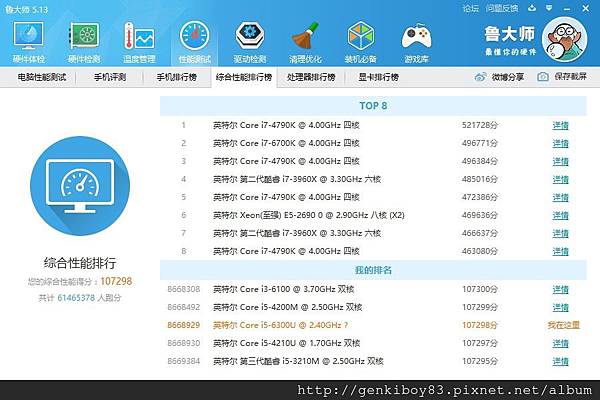Open 详情 for Xeon E5-2690 row
The width and height of the screenshot is (600, 400).
(x=561, y=216)
